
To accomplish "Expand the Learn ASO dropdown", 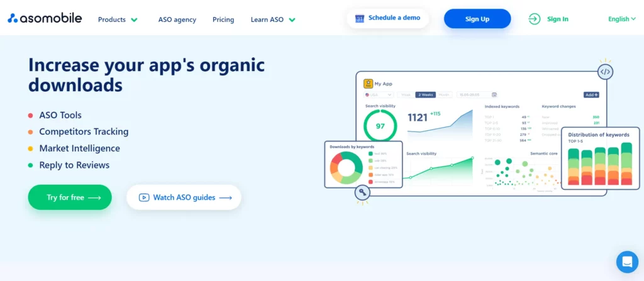I will 272,19.
